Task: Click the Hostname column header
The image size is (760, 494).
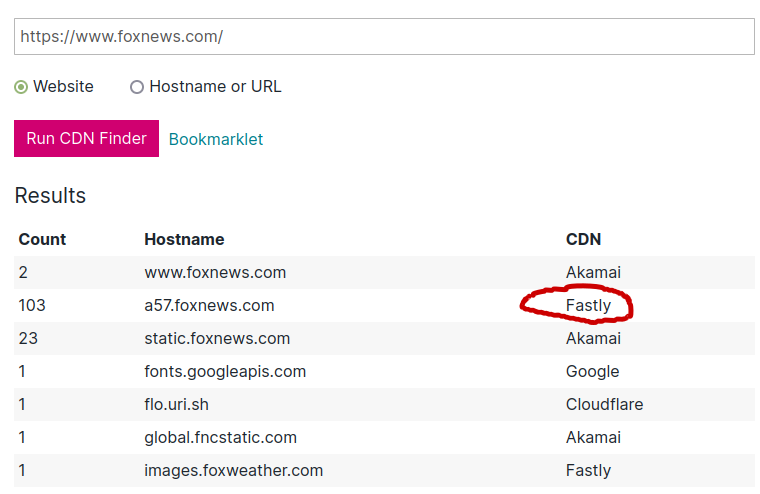Action: (184, 239)
